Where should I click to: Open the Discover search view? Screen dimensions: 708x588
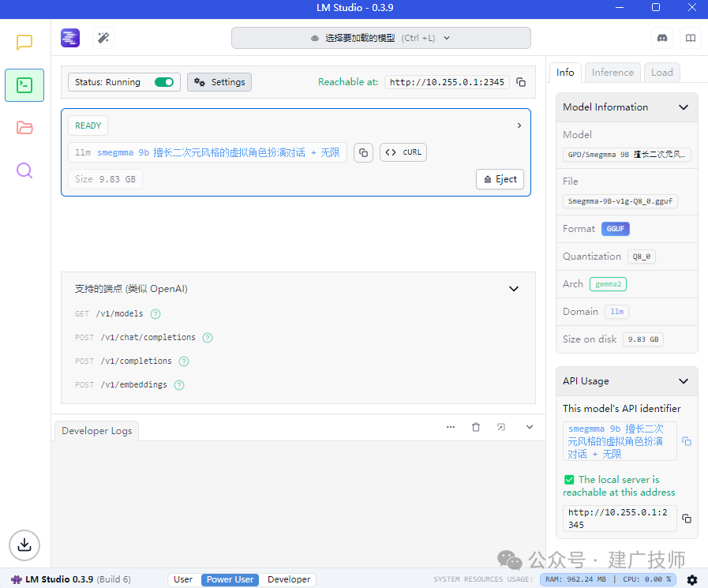(x=24, y=170)
